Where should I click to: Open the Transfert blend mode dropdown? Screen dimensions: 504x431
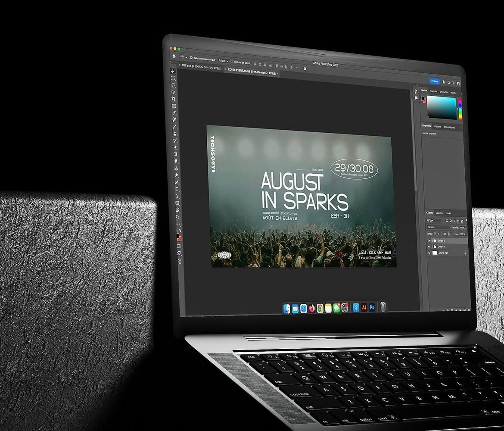coord(439,227)
